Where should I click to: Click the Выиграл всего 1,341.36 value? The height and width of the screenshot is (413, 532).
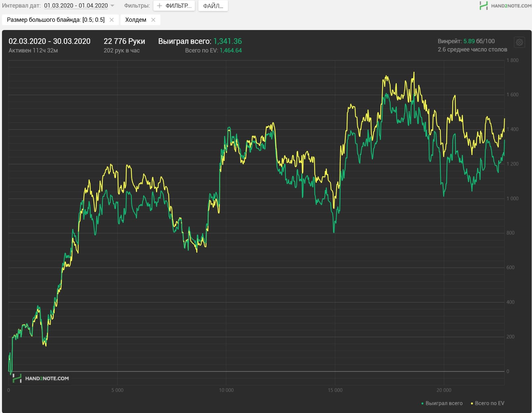[227, 41]
